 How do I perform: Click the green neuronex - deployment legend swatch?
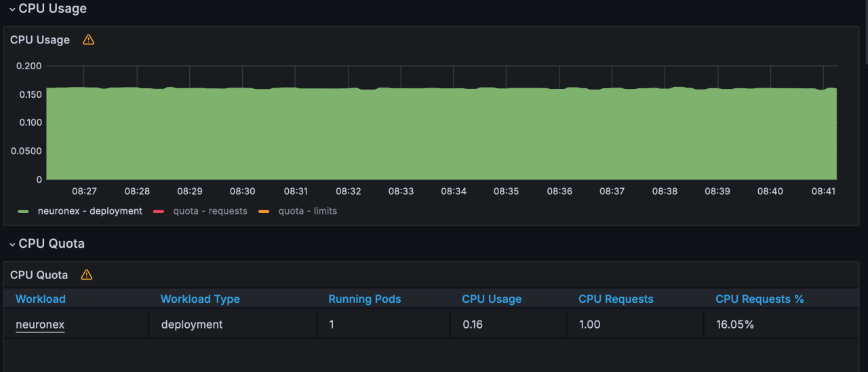point(24,212)
